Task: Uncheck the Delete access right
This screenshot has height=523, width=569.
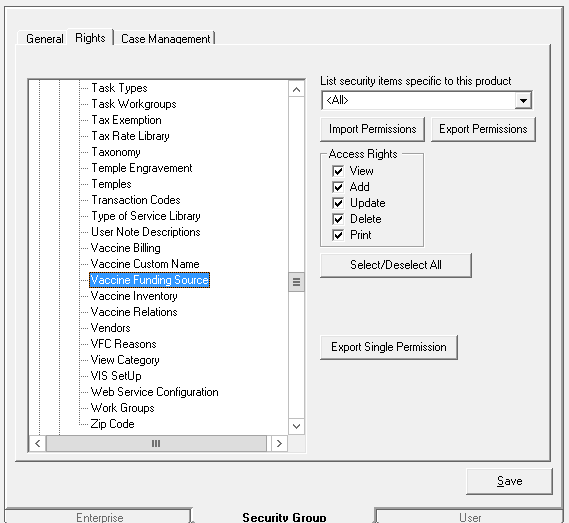Action: 338,219
